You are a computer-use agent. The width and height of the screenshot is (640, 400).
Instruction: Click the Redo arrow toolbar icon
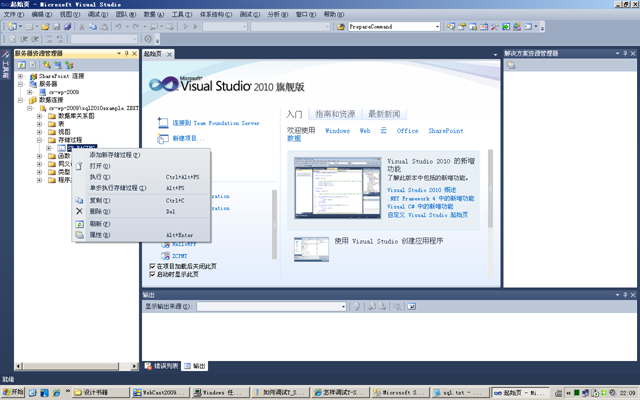tap(136, 27)
